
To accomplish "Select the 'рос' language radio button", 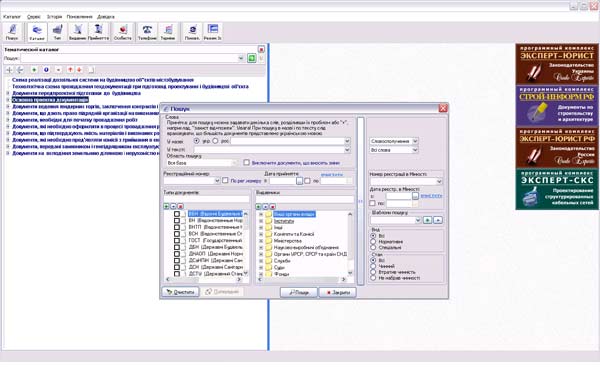I will pyautogui.click(x=215, y=141).
